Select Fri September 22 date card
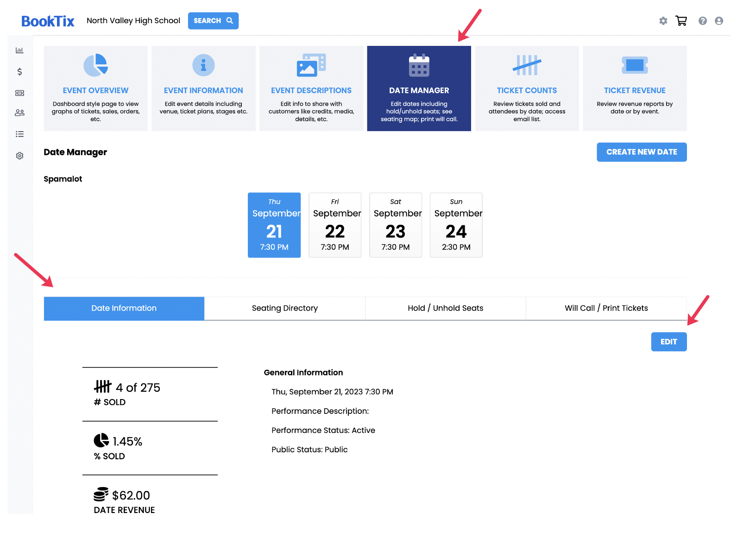 (x=335, y=225)
